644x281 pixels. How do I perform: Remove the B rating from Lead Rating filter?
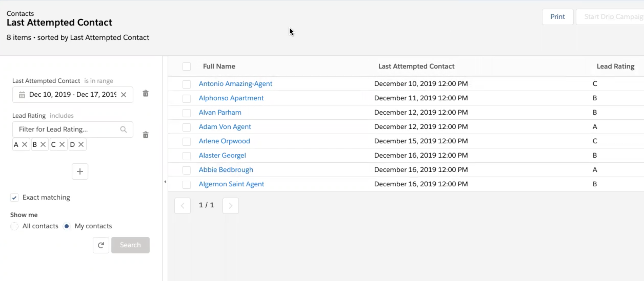tap(43, 144)
